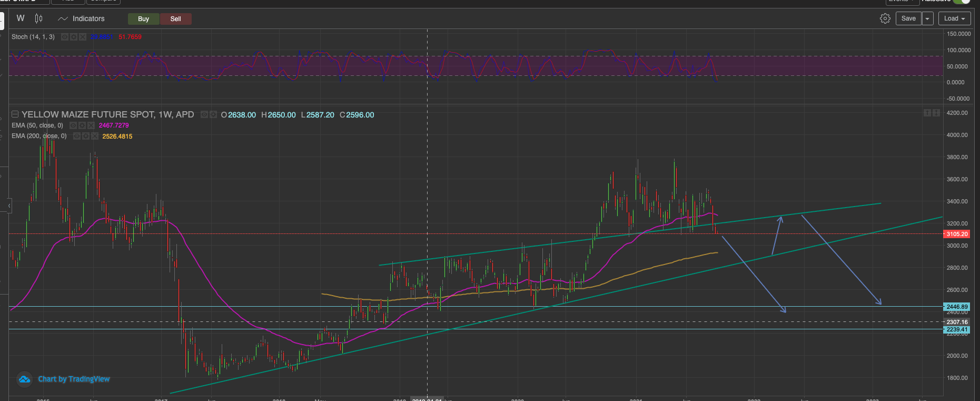
Task: Toggle the AutoSave switch
Action: (962, 1)
